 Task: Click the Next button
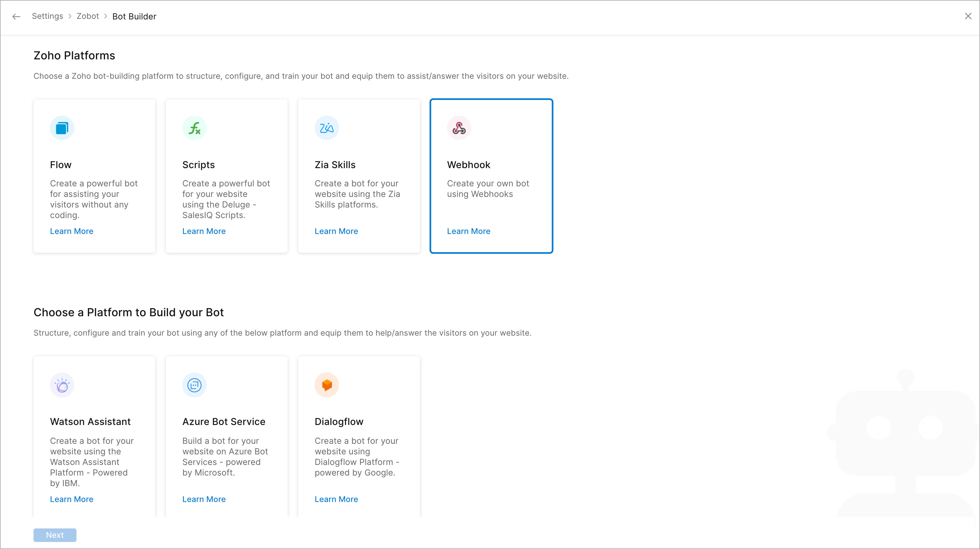(55, 535)
